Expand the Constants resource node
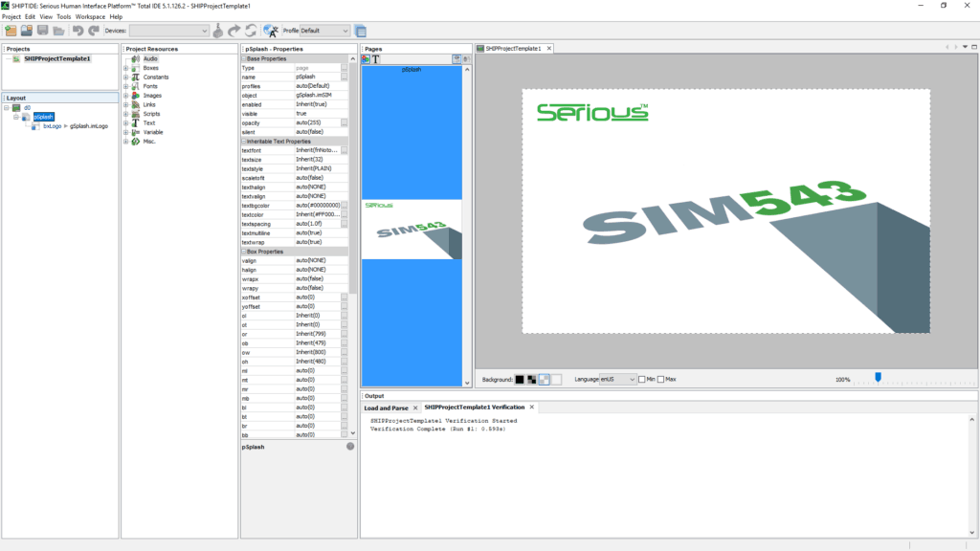Image resolution: width=980 pixels, height=551 pixels. tap(125, 77)
